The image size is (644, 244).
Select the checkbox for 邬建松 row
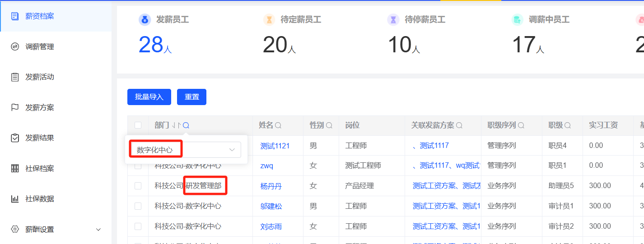click(138, 206)
